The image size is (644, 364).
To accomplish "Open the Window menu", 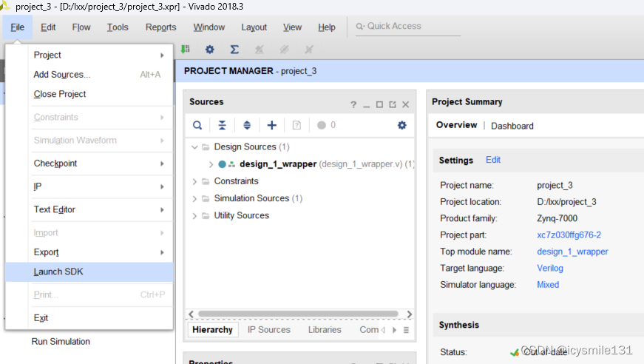I will tap(209, 27).
